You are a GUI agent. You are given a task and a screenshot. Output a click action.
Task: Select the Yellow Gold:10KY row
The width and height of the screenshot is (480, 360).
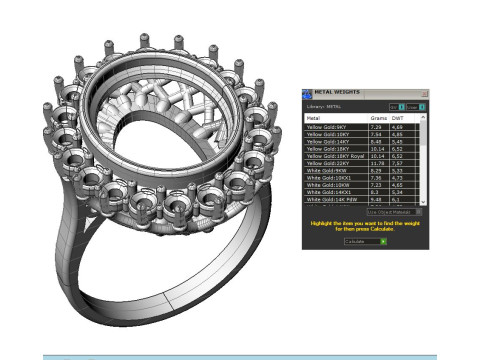362,134
